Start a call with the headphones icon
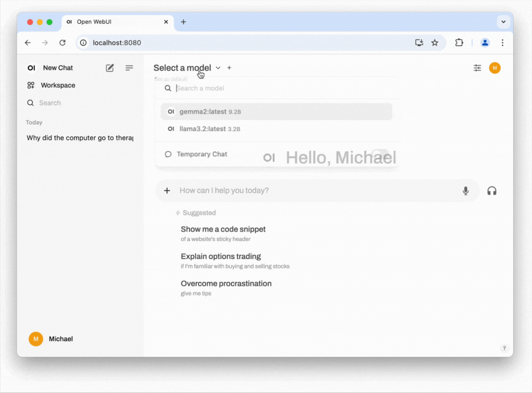The image size is (532, 393). tap(492, 191)
